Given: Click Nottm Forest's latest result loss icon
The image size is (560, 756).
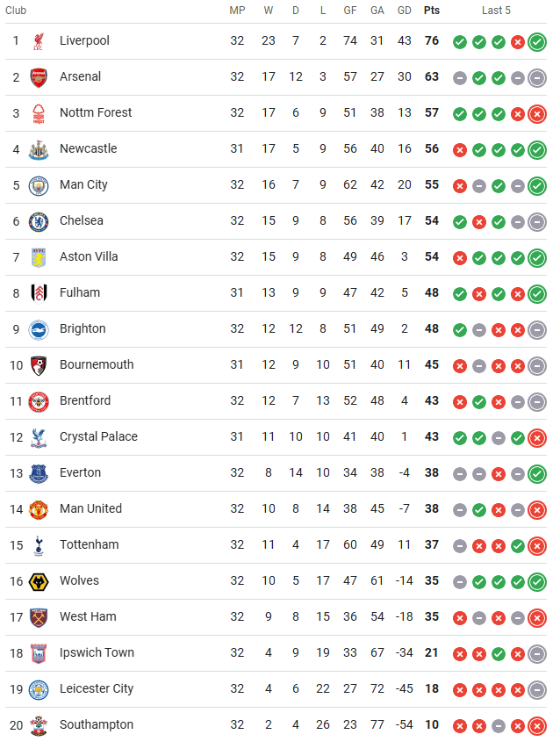Looking at the screenshot, I should tap(537, 114).
